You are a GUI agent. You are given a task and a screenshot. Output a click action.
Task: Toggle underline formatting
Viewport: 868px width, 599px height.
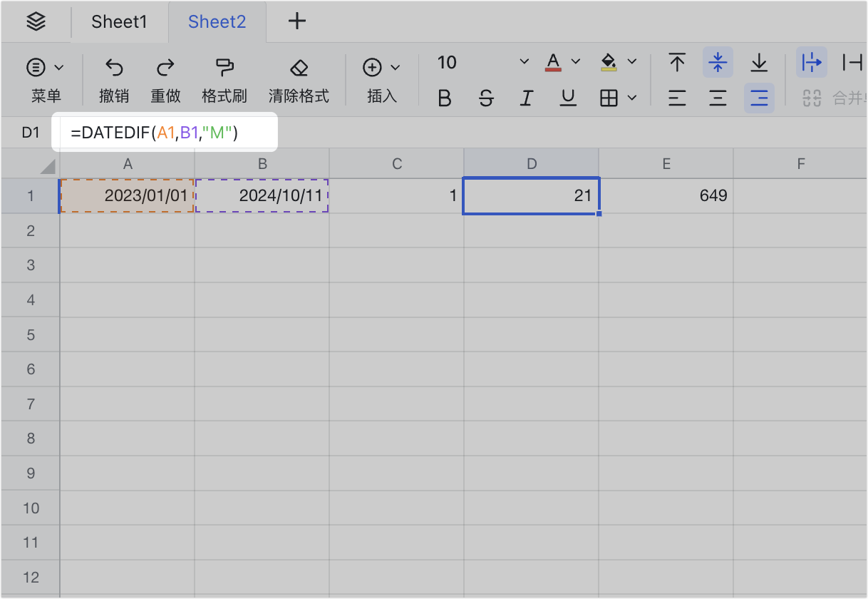point(568,98)
